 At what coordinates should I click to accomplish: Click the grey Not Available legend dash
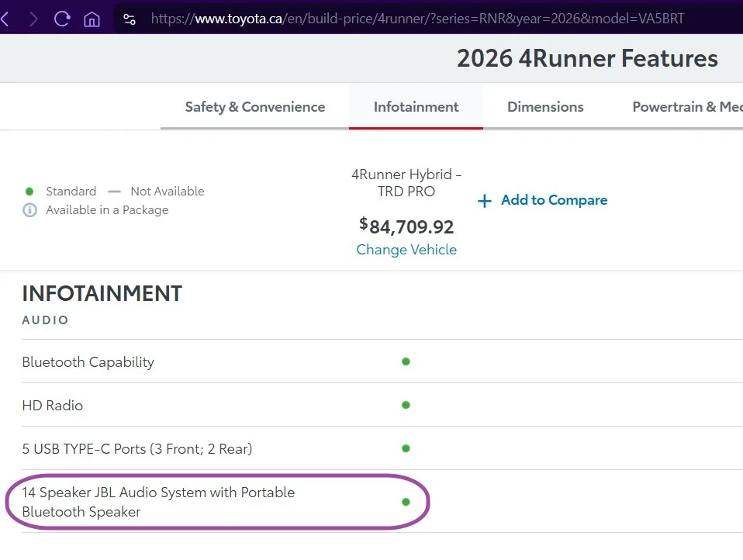click(115, 191)
